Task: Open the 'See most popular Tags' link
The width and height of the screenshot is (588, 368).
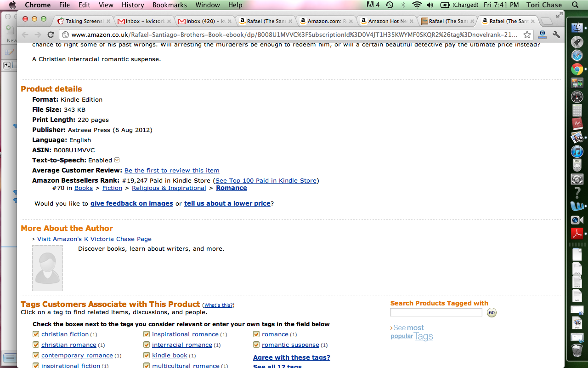Action: click(x=412, y=332)
